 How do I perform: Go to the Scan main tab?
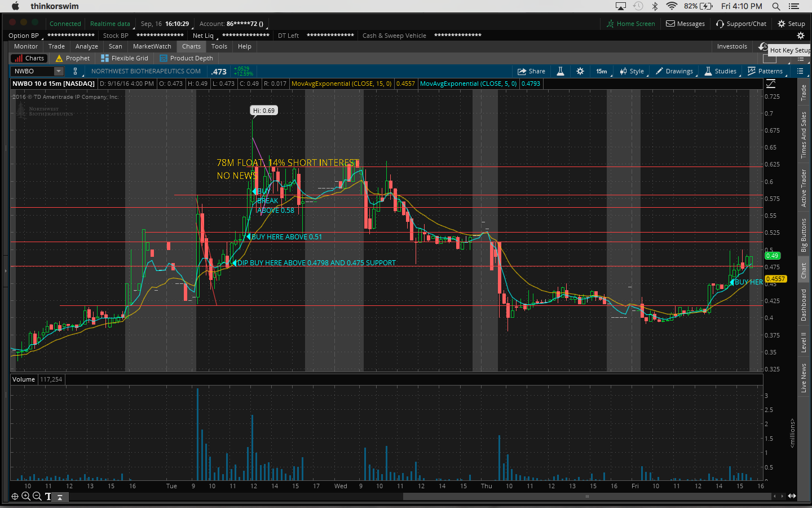pyautogui.click(x=116, y=46)
